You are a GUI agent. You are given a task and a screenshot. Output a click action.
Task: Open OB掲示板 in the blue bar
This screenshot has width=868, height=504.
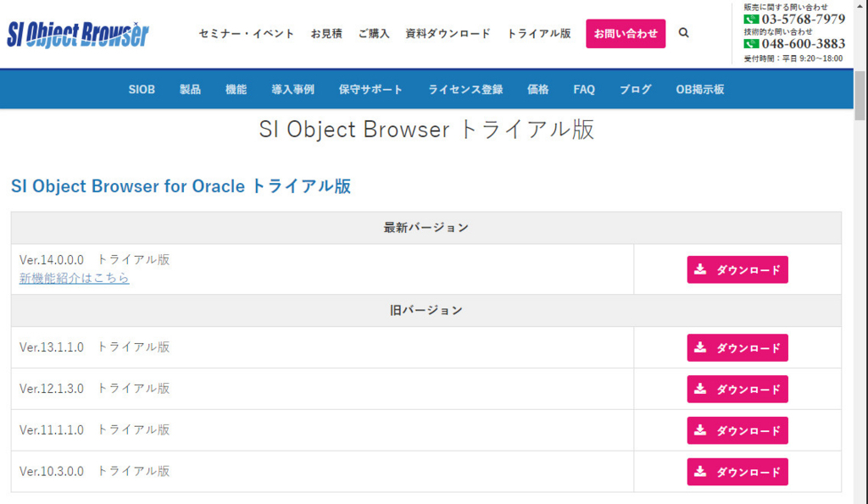point(699,90)
